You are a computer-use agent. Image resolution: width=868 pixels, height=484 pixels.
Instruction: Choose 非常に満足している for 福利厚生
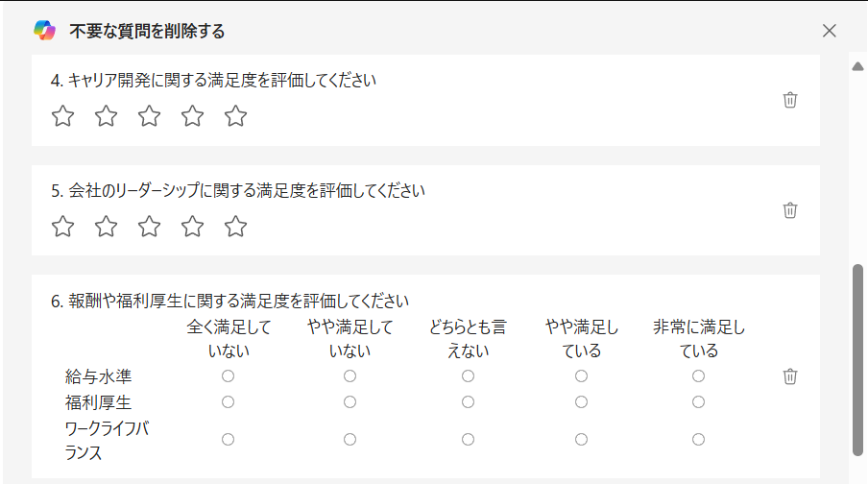point(699,402)
